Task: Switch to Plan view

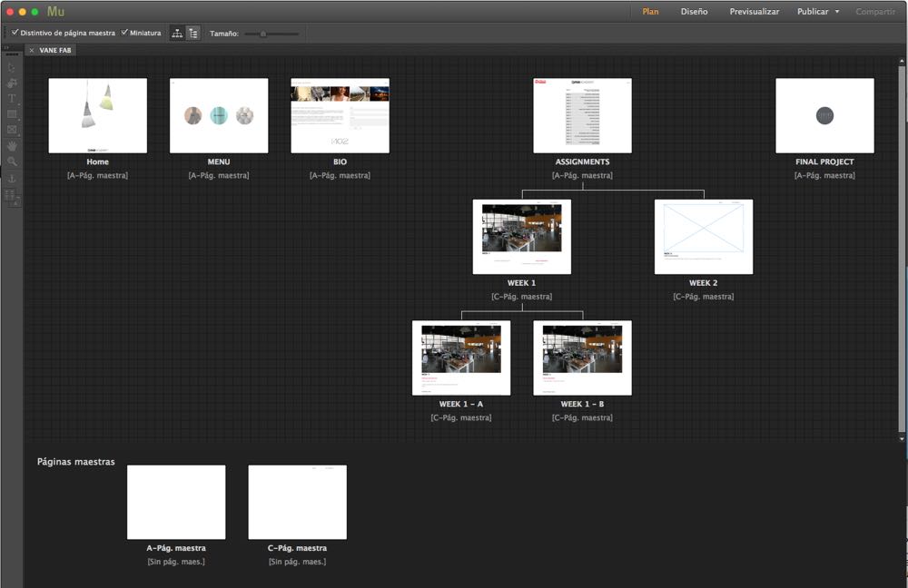Action: pyautogui.click(x=650, y=12)
